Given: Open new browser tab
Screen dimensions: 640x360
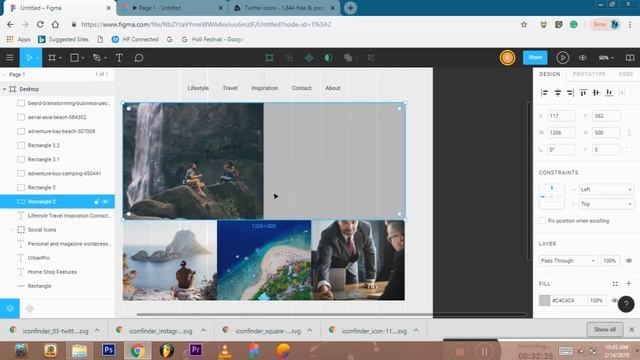Looking at the screenshot, I should [350, 8].
